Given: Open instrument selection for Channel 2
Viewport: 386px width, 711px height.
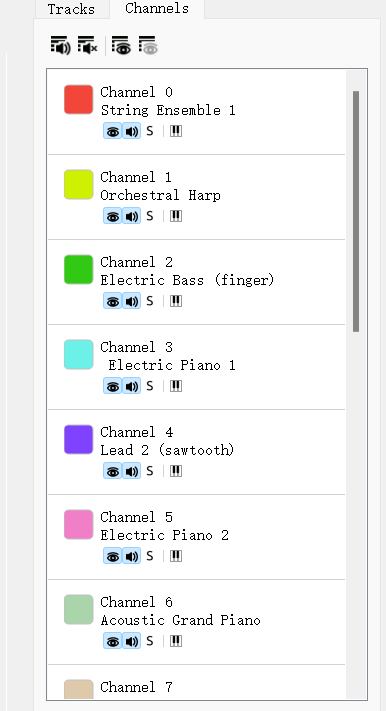Looking at the screenshot, I should [x=176, y=302].
